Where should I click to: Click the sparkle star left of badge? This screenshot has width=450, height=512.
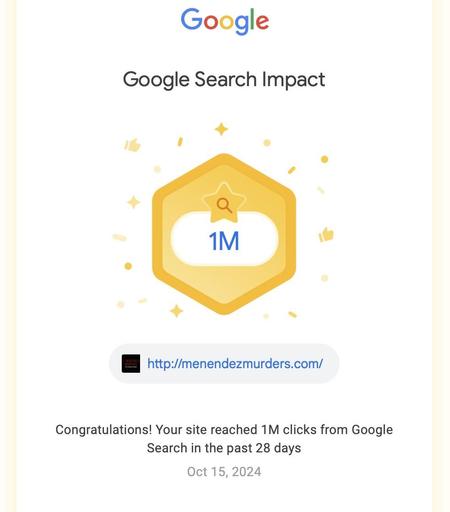tap(134, 202)
